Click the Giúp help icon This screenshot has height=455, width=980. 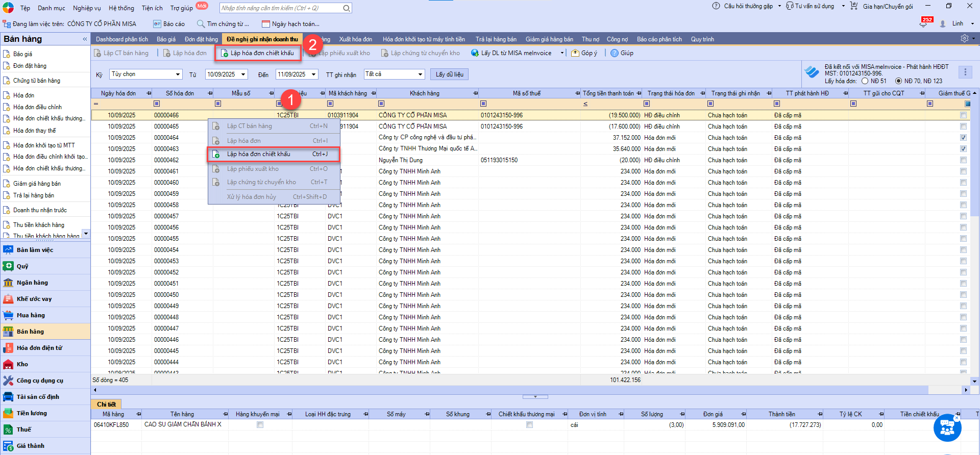click(615, 53)
